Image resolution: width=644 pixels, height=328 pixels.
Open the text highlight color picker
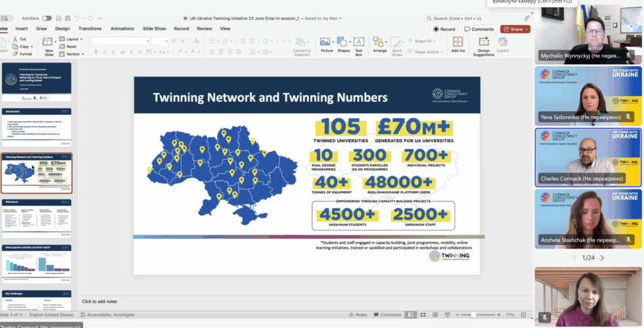point(181,52)
